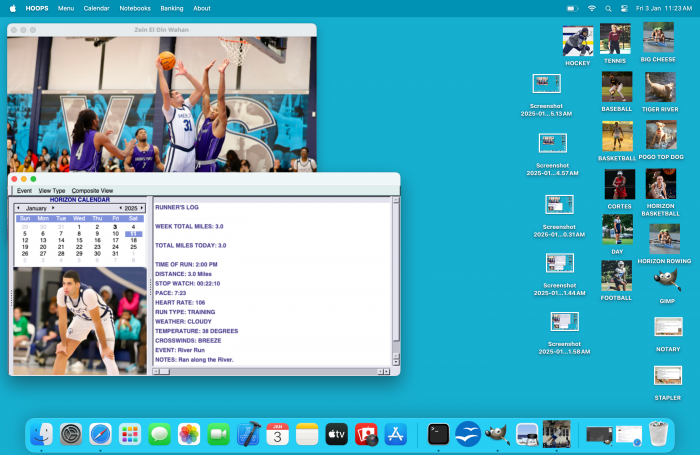Image resolution: width=700 pixels, height=455 pixels.
Task: Go to previous month in calendar
Action: tap(18, 208)
